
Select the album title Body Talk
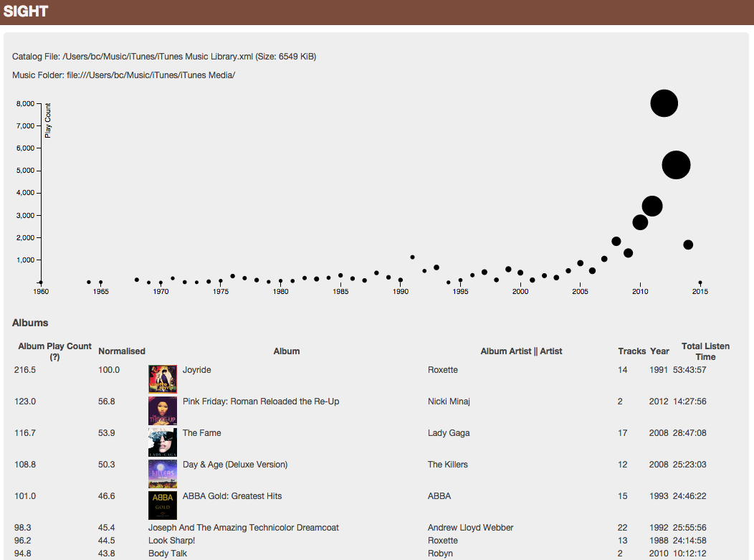(167, 554)
